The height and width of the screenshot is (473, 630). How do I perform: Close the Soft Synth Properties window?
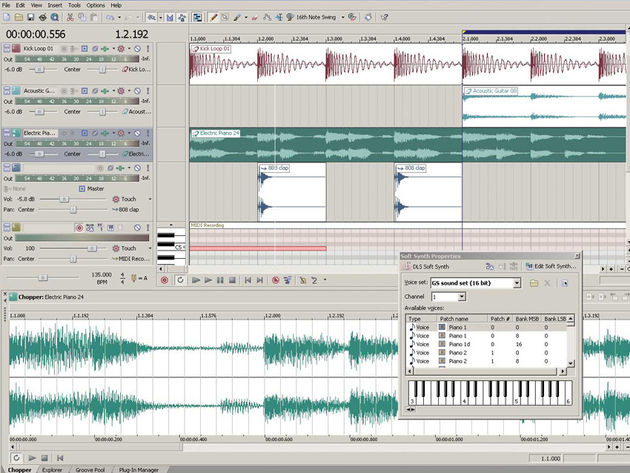(x=577, y=256)
